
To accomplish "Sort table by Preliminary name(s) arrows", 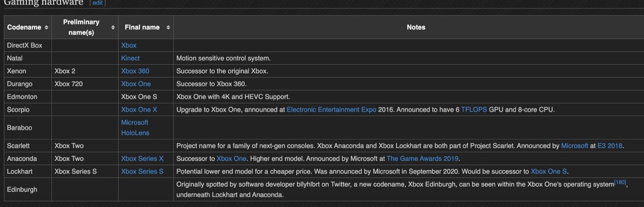I will (x=113, y=27).
